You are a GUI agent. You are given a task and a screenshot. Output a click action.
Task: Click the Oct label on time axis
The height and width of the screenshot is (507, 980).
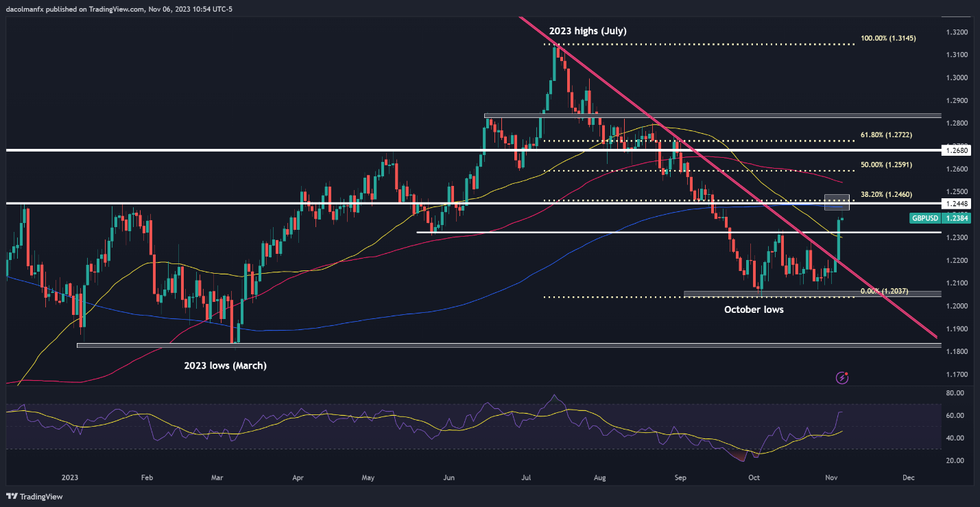coord(754,477)
